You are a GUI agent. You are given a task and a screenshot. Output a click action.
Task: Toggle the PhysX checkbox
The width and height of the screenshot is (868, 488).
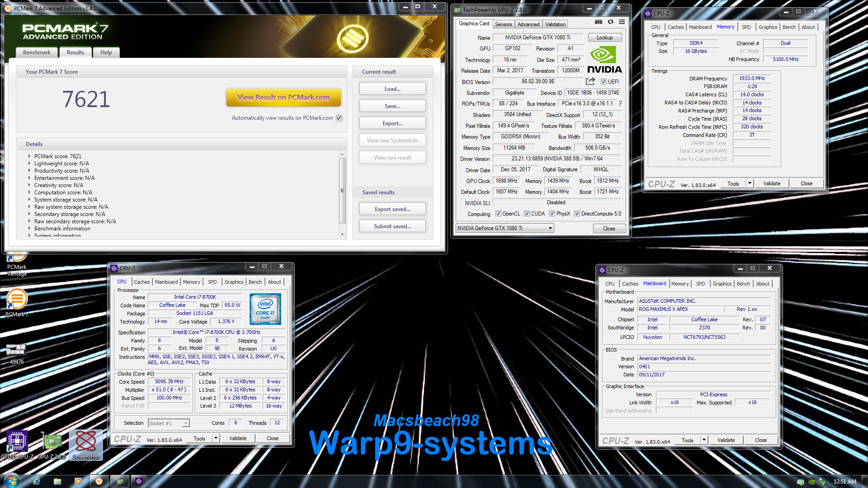coord(552,214)
